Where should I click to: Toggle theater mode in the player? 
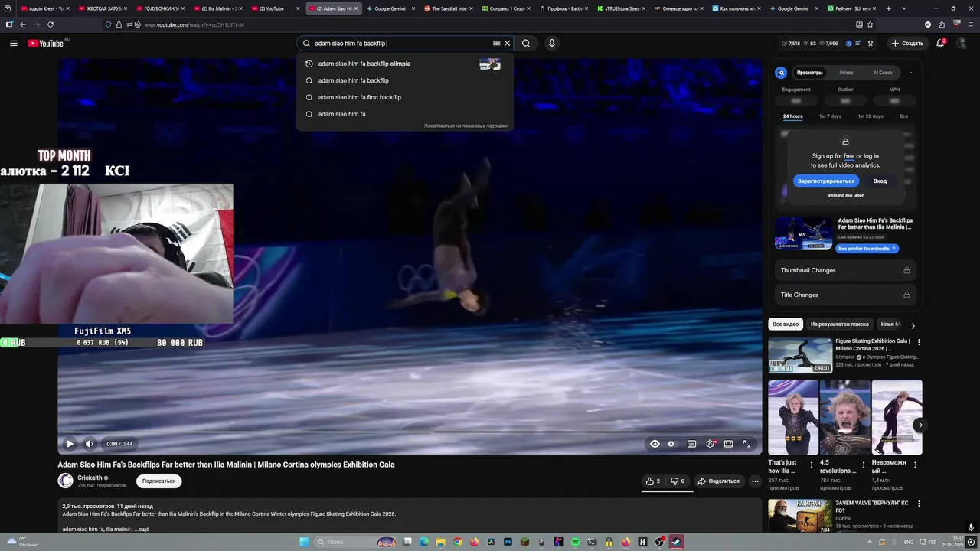point(729,444)
